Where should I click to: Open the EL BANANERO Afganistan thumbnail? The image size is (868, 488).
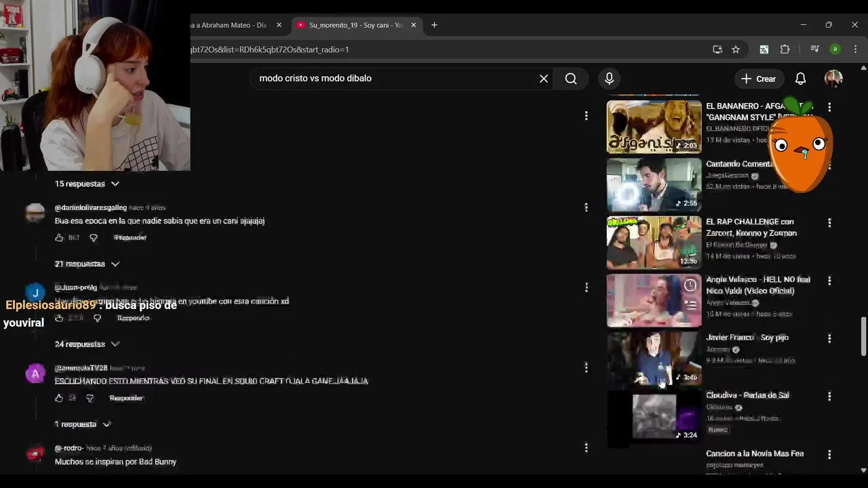654,127
